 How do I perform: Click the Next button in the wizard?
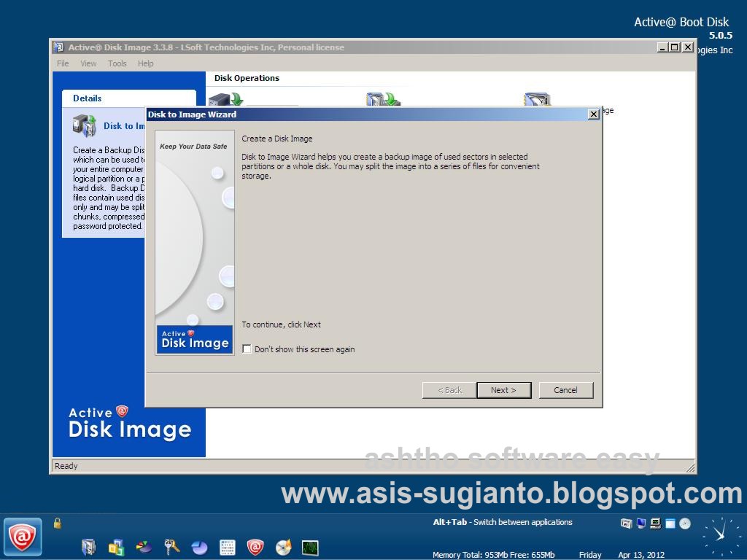(503, 389)
